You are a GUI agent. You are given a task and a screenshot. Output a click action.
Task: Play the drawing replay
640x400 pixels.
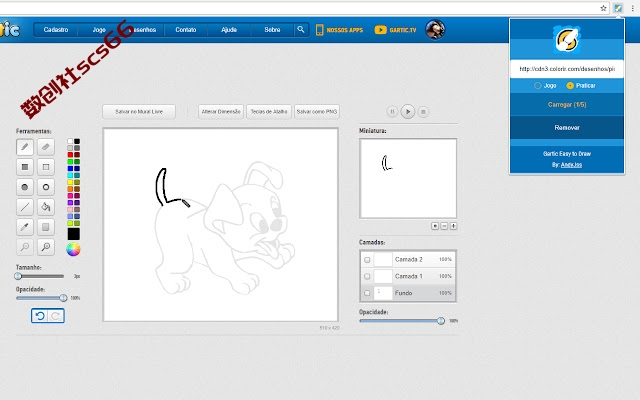coord(408,111)
